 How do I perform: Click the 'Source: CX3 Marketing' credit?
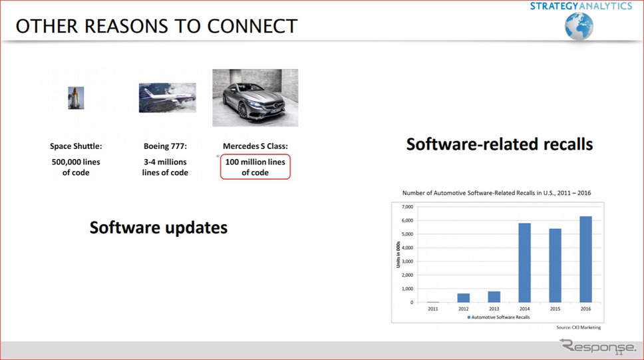(578, 327)
